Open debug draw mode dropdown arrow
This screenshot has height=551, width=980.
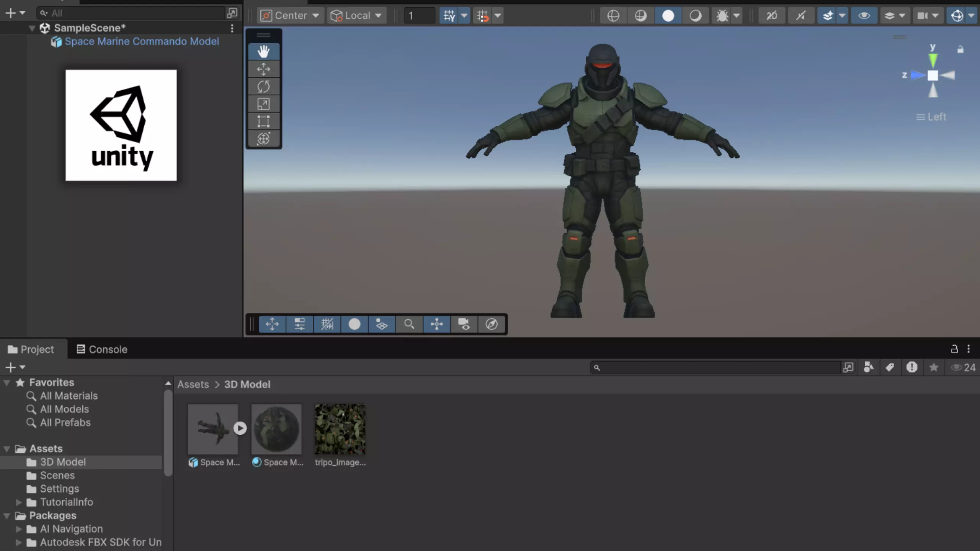[x=737, y=16]
